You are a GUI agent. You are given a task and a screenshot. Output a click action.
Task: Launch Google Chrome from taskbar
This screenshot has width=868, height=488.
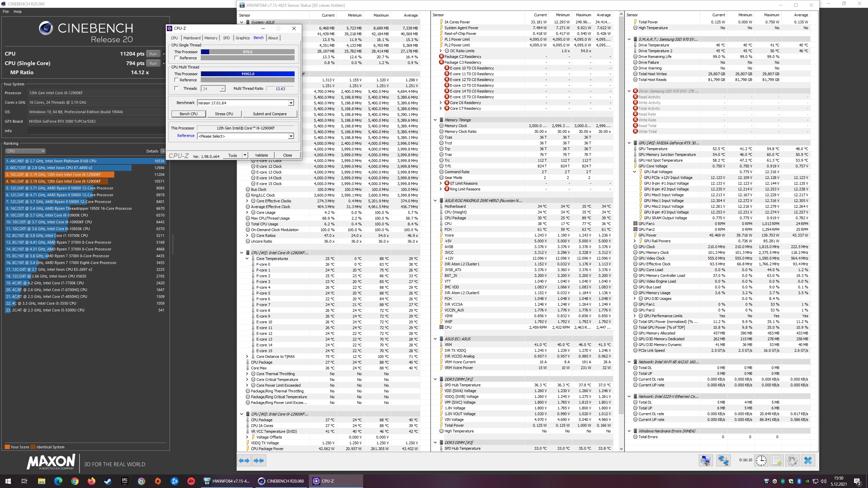pos(75,481)
